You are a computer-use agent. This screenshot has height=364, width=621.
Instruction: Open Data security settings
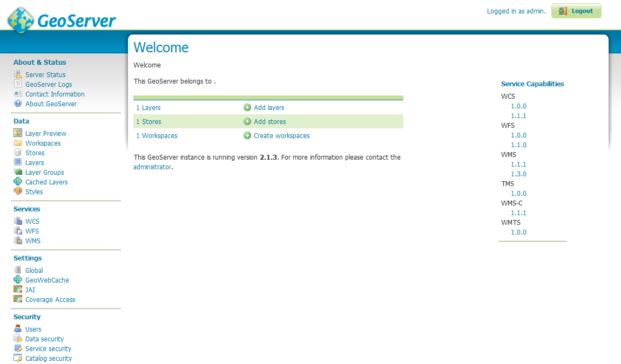point(44,339)
